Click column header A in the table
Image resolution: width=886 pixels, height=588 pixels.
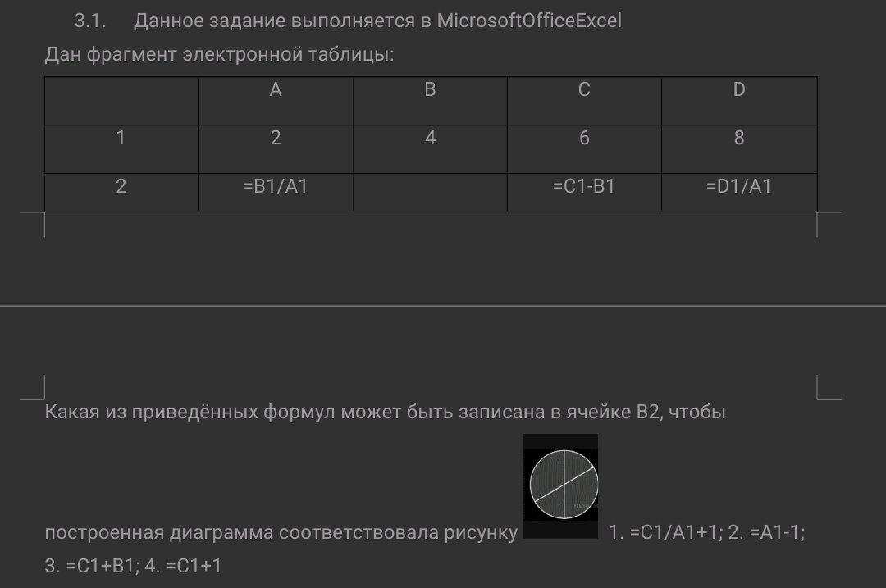pos(276,101)
